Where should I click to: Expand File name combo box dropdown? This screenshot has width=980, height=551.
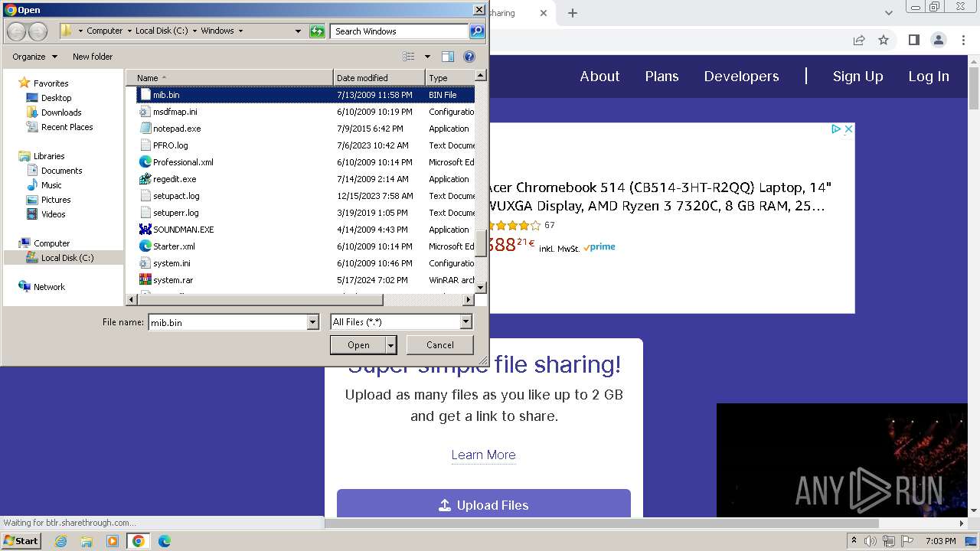click(312, 322)
